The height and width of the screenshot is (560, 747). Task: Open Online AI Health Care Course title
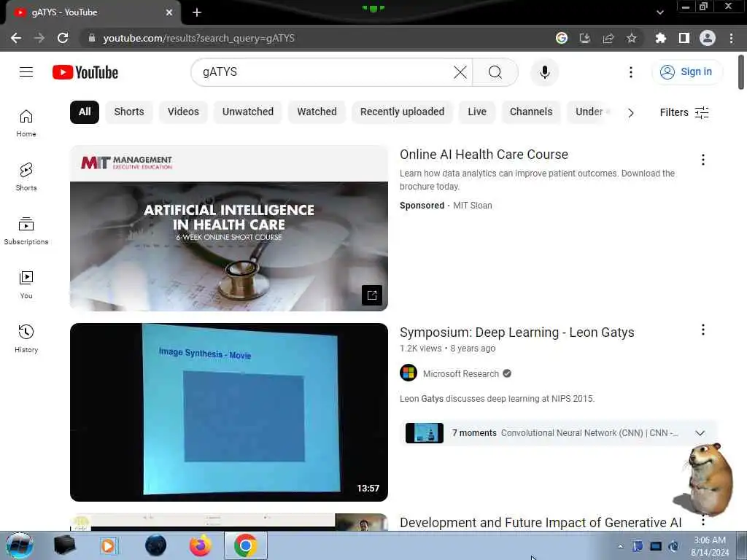(x=484, y=155)
